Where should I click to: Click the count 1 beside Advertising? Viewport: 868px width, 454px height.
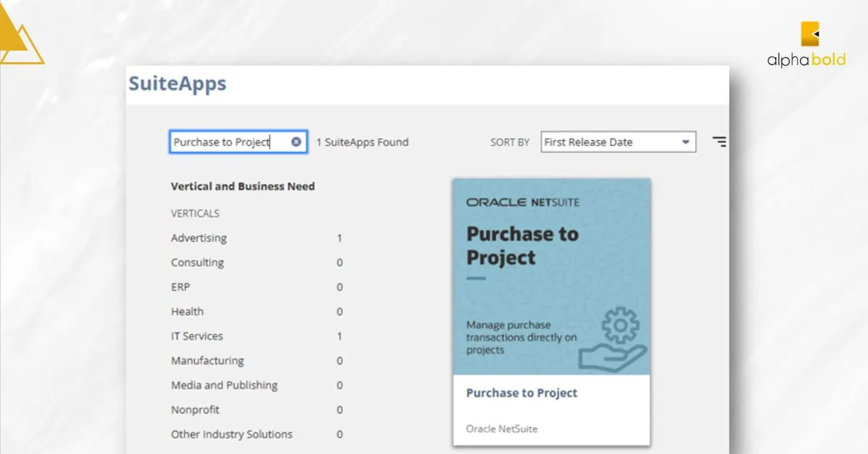coord(340,238)
